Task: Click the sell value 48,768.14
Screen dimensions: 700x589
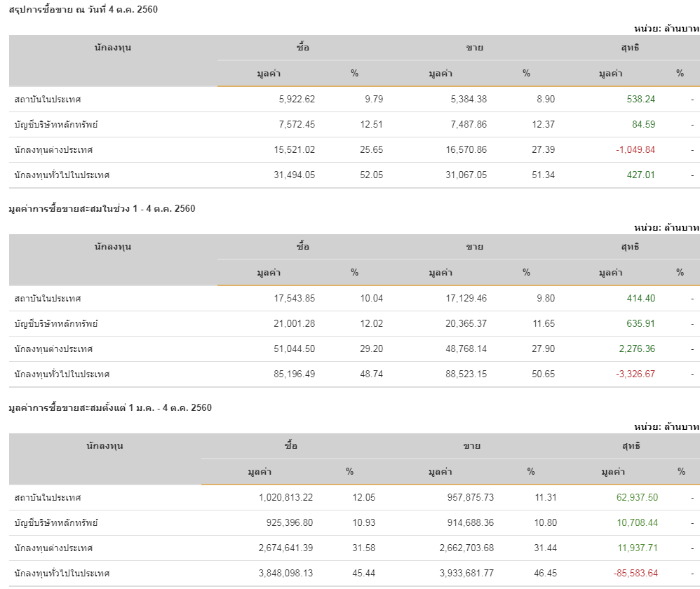Action: 466,349
